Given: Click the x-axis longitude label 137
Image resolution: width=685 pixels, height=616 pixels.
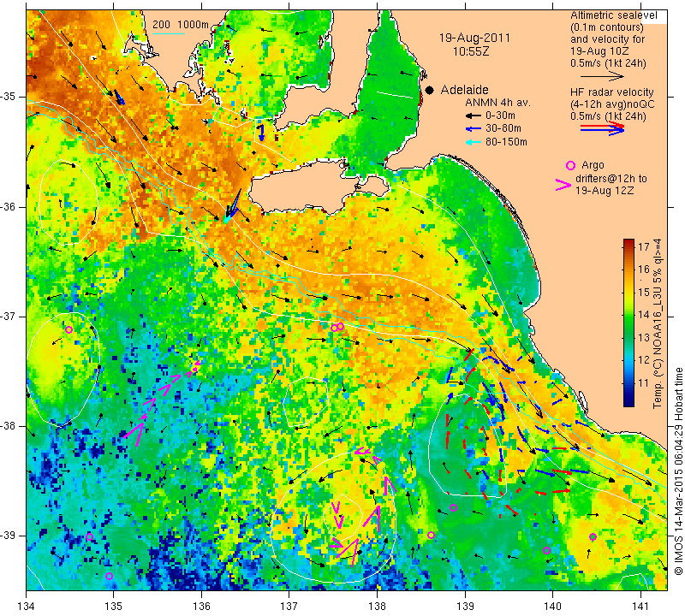Looking at the screenshot, I should (x=289, y=607).
